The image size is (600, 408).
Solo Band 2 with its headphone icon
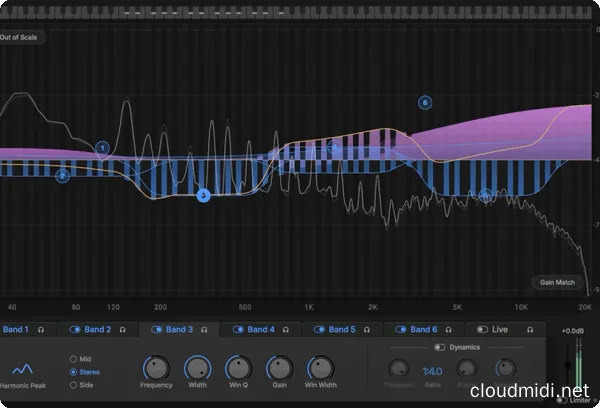(122, 330)
